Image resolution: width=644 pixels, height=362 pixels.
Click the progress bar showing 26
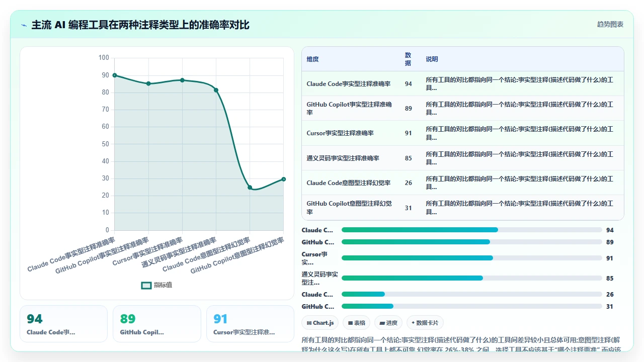pos(472,294)
